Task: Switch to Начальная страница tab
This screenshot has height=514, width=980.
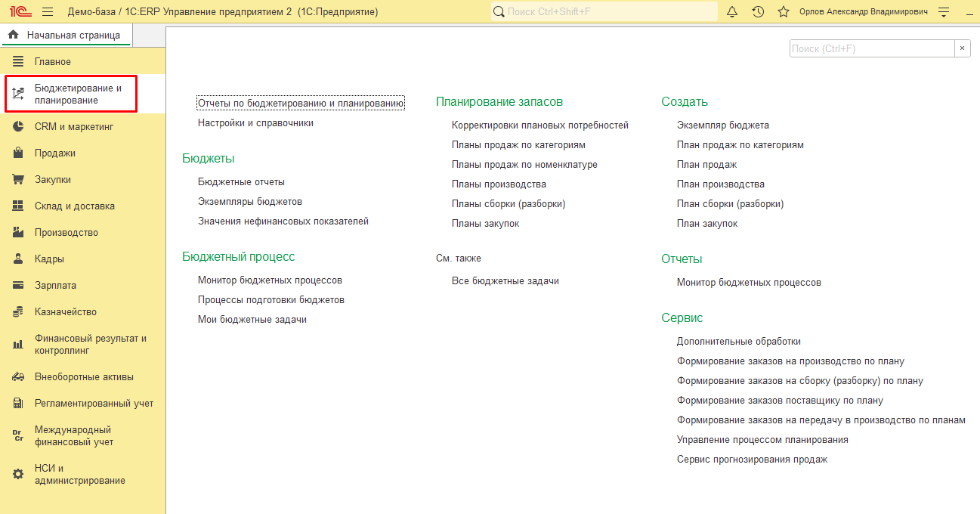Action: [65, 35]
